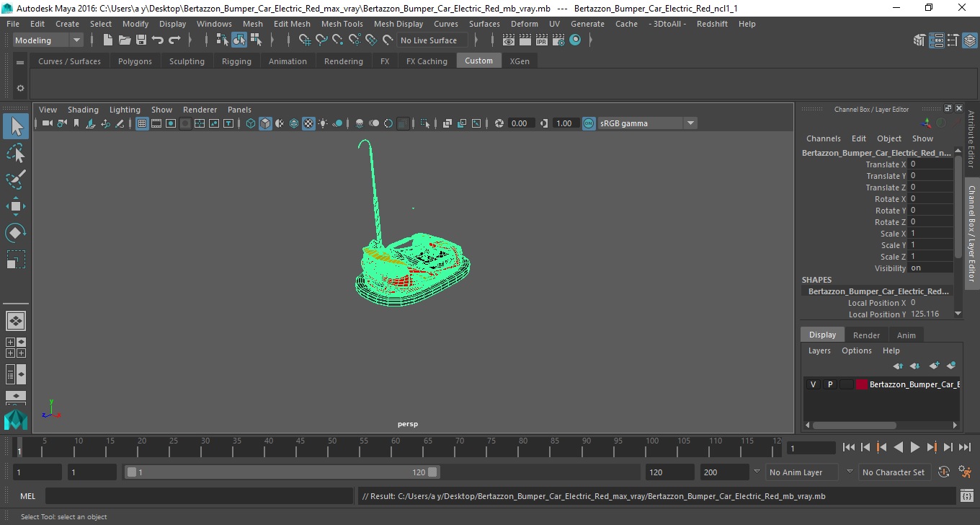980x525 pixels.
Task: Undo the last action
Action: coord(158,40)
